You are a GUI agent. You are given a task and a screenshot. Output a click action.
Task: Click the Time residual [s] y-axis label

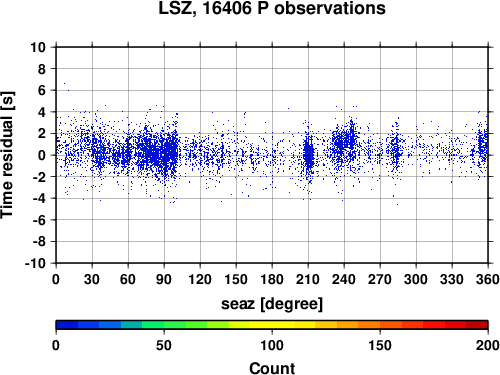(x=7, y=155)
